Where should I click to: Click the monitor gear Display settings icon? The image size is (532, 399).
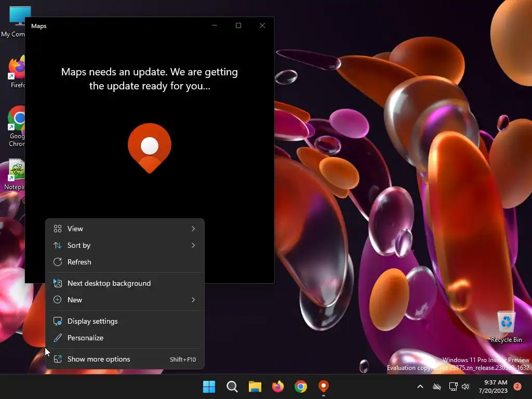pyautogui.click(x=58, y=321)
